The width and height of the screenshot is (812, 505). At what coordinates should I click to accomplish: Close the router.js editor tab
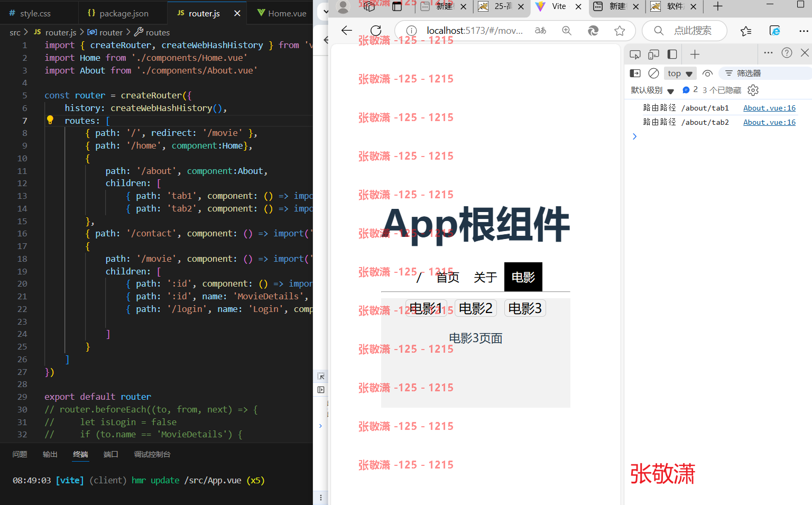pos(237,13)
